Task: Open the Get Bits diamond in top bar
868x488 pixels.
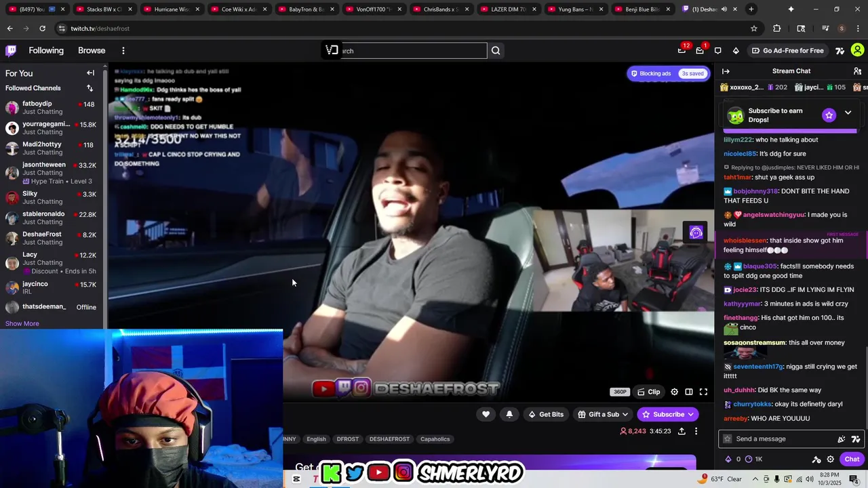Action: tap(736, 50)
